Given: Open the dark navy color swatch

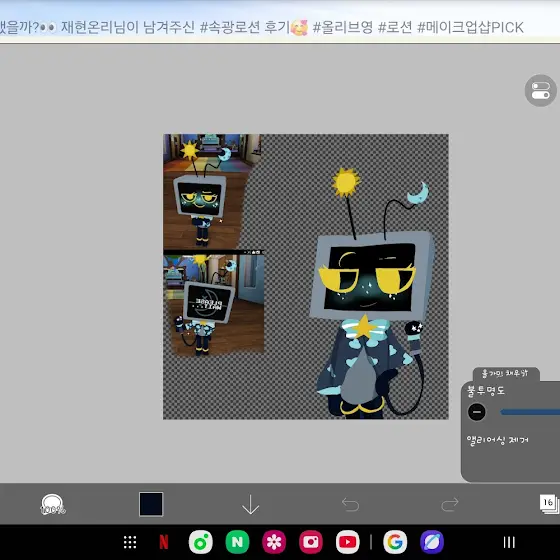Looking at the screenshot, I should coord(151,504).
